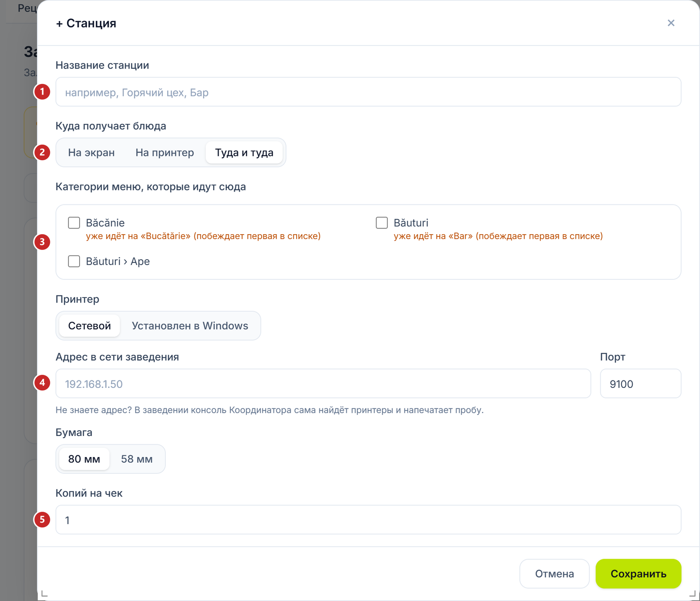Click the red step marker number 2
Viewport: 700px width, 601px height.
pos(42,152)
